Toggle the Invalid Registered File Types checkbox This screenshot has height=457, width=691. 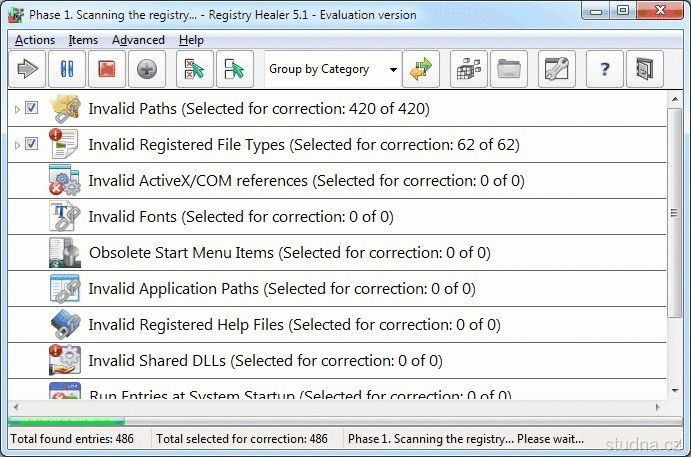(31, 144)
